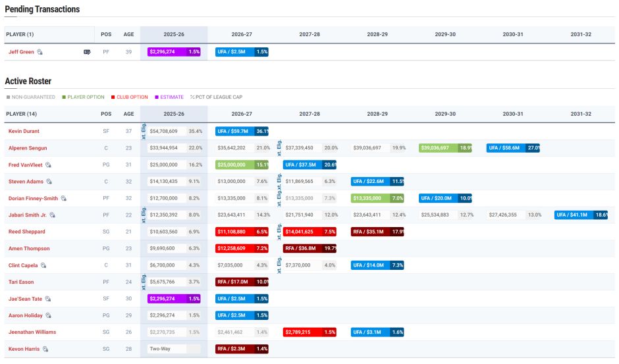The image size is (619, 364).
Task: Sort Active Roster by the 2026-27 column
Action: 242,114
